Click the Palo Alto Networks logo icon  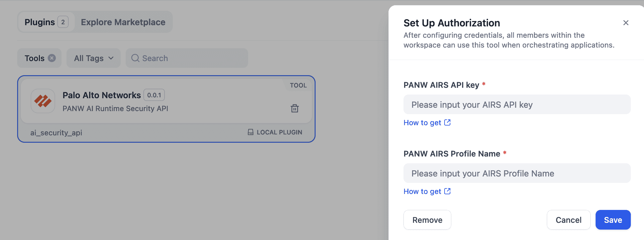pyautogui.click(x=43, y=101)
